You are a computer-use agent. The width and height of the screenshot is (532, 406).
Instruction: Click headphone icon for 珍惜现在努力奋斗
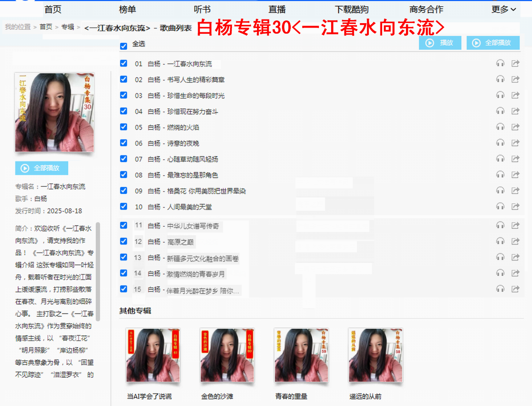tap(501, 111)
